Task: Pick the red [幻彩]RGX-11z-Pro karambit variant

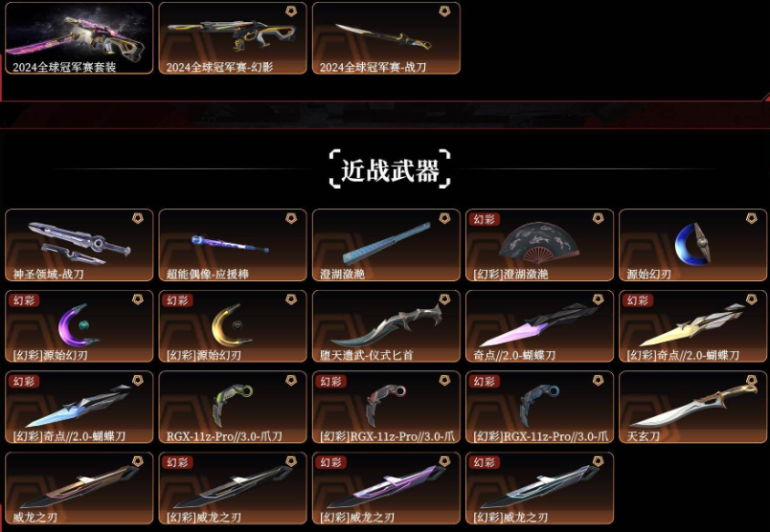Action: (386, 408)
